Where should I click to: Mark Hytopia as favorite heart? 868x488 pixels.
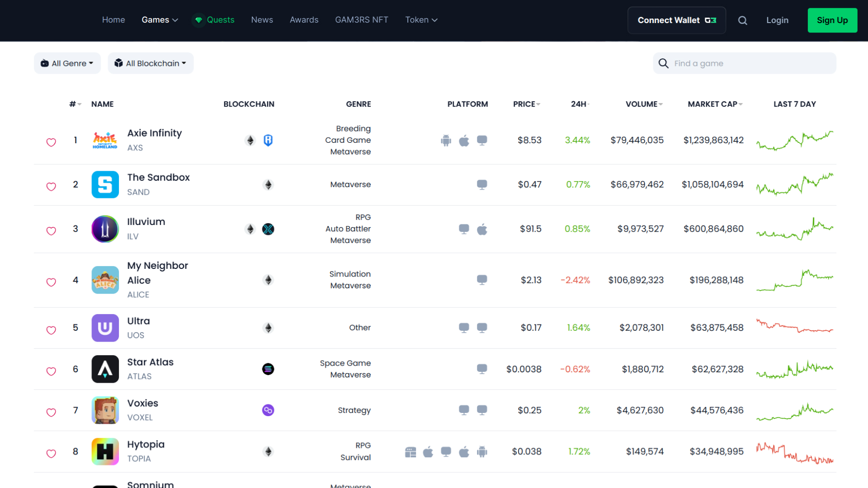click(x=51, y=454)
